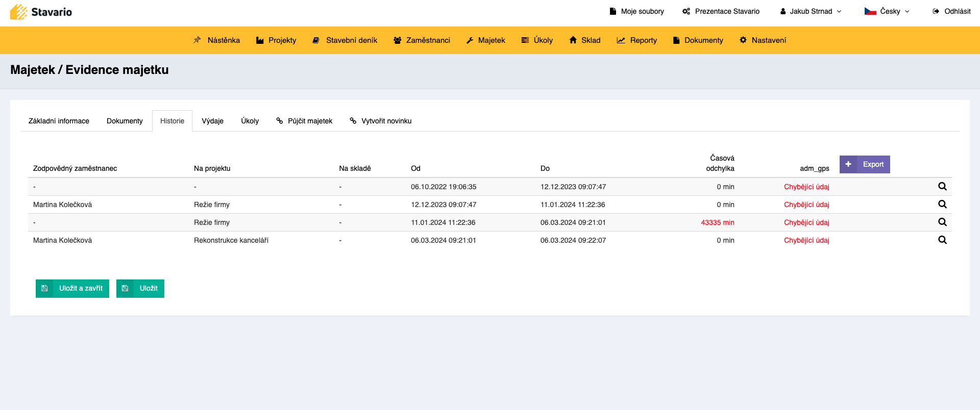This screenshot has width=980, height=410.
Task: Click the Sklad house icon
Action: pyautogui.click(x=573, y=40)
